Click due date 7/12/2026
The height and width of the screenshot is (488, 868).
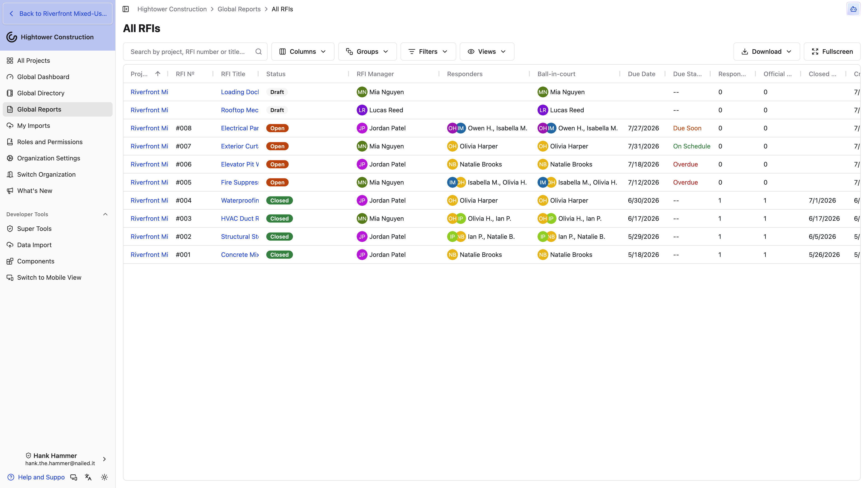coord(643,183)
